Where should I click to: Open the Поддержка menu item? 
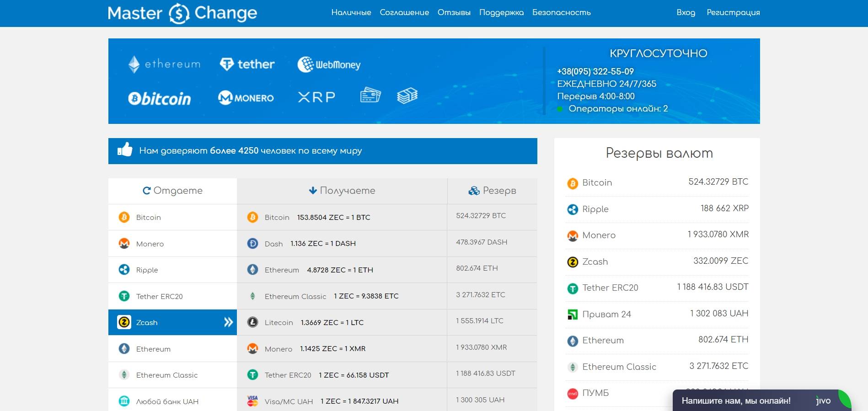pos(501,12)
